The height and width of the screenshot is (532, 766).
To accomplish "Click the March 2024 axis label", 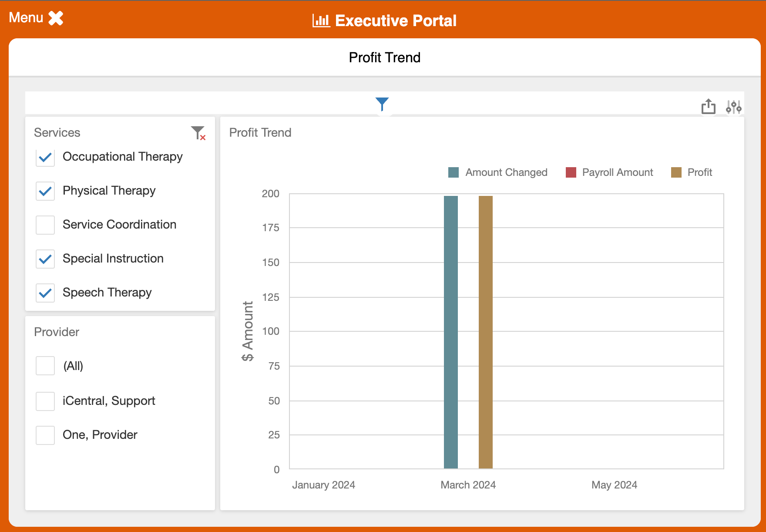I will click(x=468, y=485).
